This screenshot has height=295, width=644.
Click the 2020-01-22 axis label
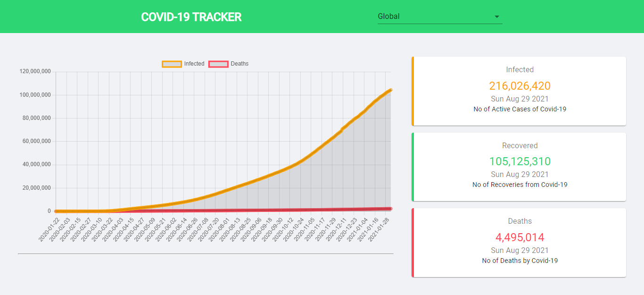(50, 228)
